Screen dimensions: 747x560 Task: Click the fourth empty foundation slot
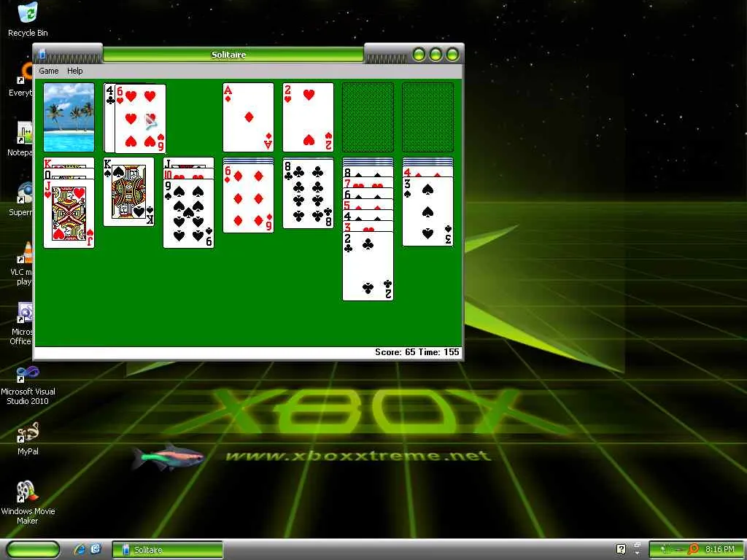click(x=427, y=117)
